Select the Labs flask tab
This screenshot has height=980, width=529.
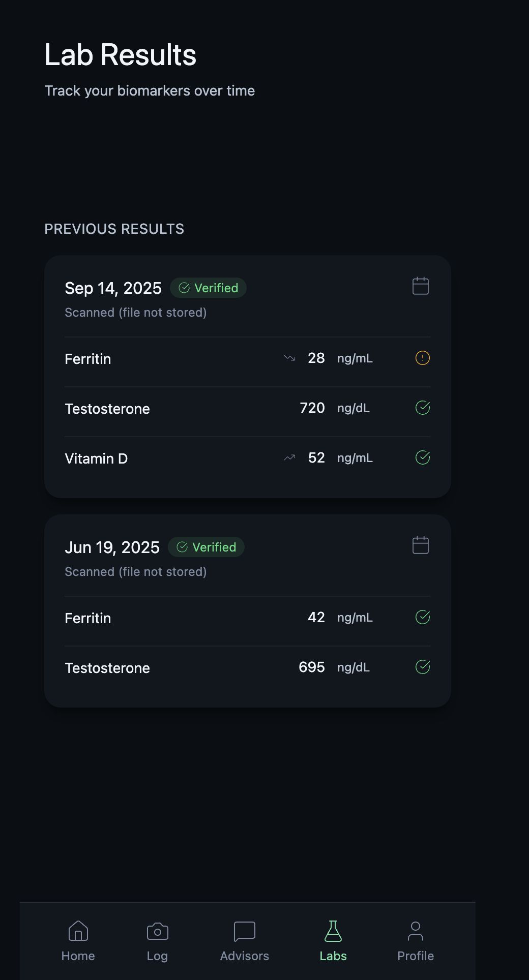(x=333, y=941)
